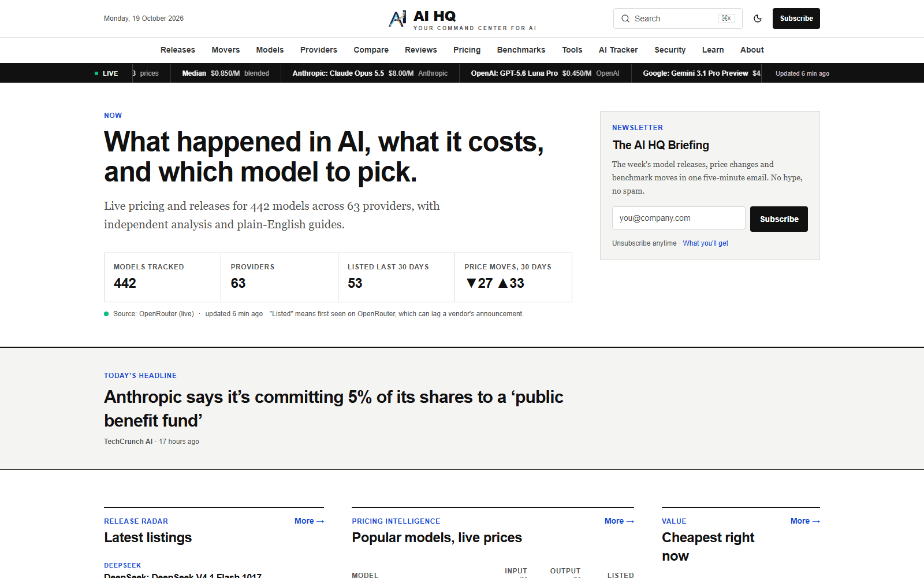
Task: Open Anthropic Claude Opus 5.5 ticker item
Action: [370, 73]
